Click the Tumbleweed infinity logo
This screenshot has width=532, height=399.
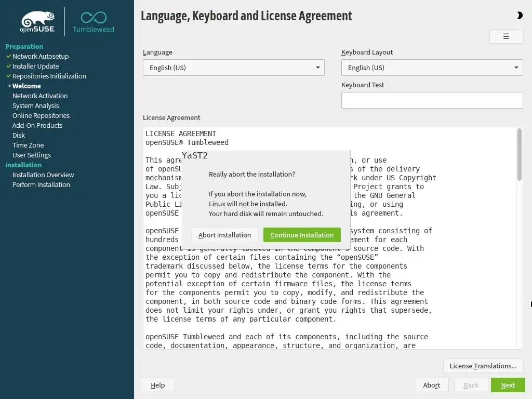coord(94,22)
